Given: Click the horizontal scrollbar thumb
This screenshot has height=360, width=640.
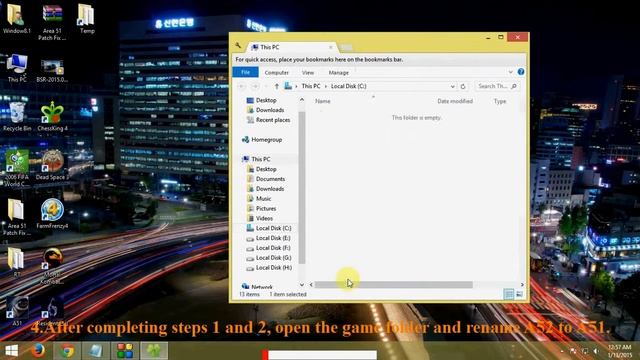Looking at the screenshot, I should point(393,284).
